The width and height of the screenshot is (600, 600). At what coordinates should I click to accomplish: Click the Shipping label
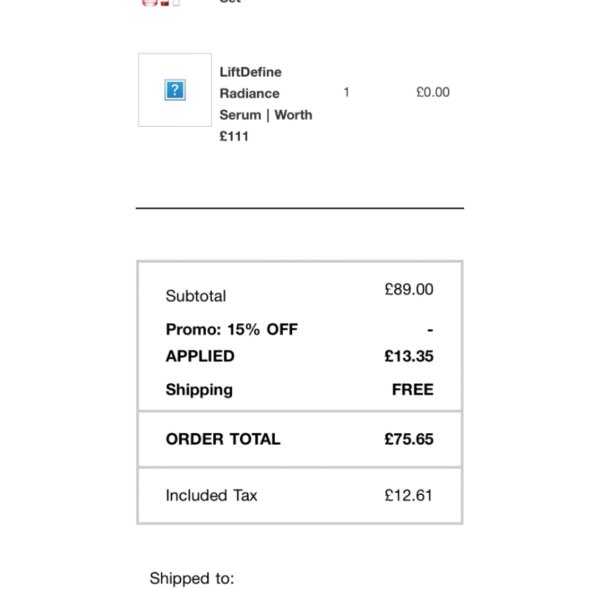click(x=199, y=390)
